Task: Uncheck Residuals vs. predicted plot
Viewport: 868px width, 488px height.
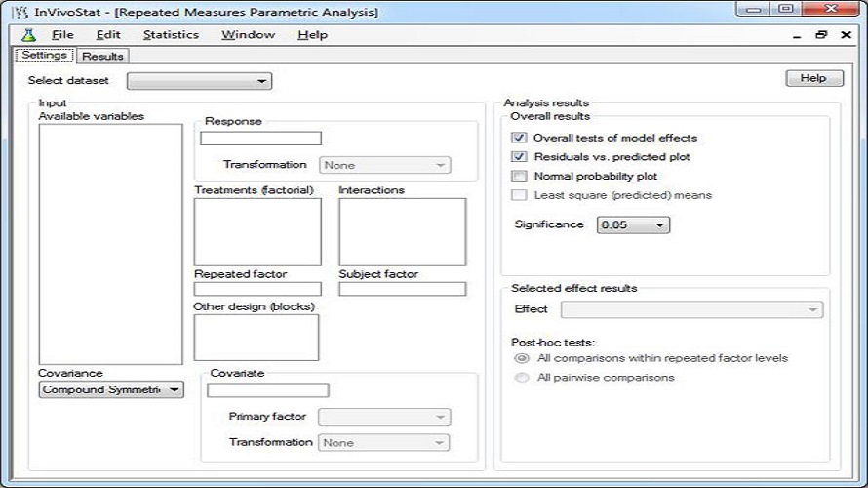Action: pyautogui.click(x=519, y=157)
